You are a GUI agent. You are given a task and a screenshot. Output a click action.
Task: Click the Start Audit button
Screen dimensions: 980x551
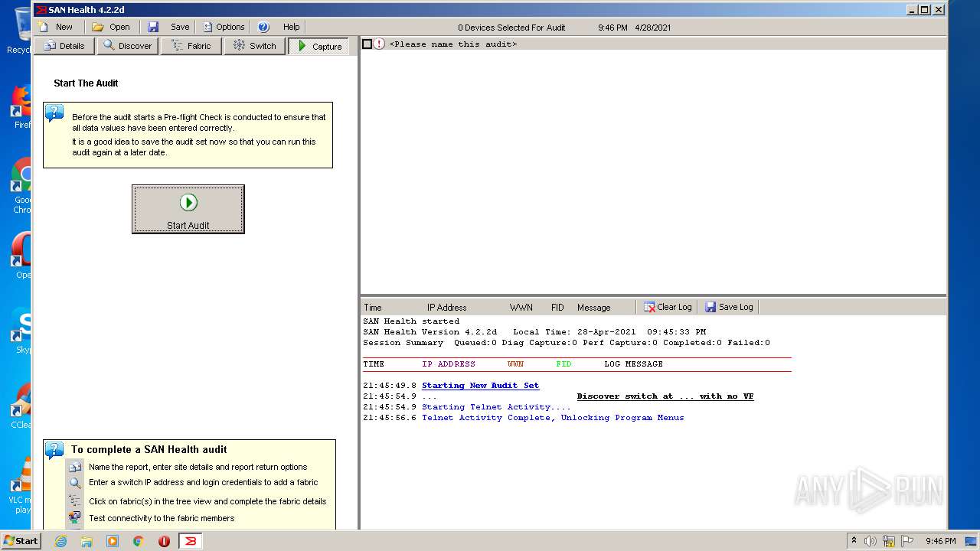point(188,209)
